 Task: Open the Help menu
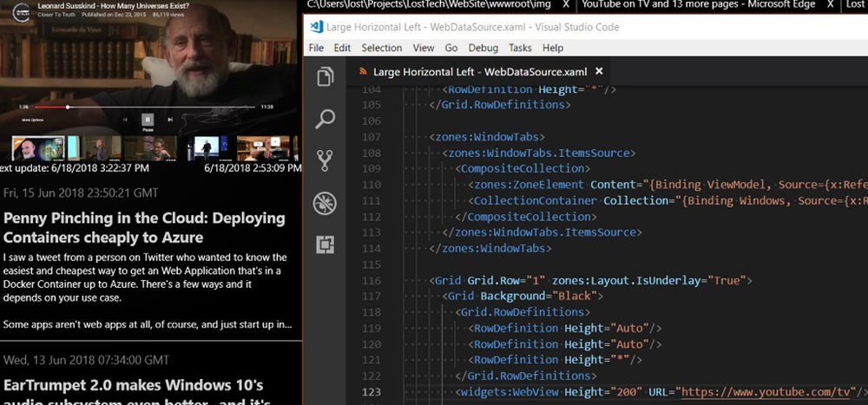552,48
